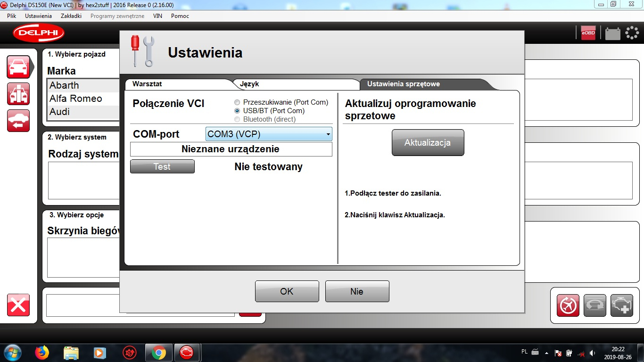Screen dimensions: 644x362
Task: Open the Pomoc menu
Action: coord(180,16)
